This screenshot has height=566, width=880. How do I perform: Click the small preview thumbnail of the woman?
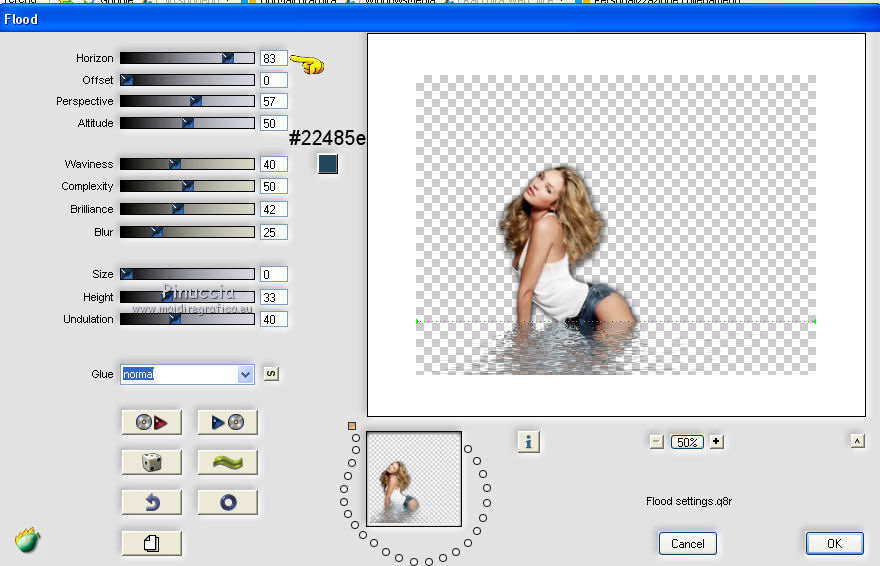tap(414, 479)
